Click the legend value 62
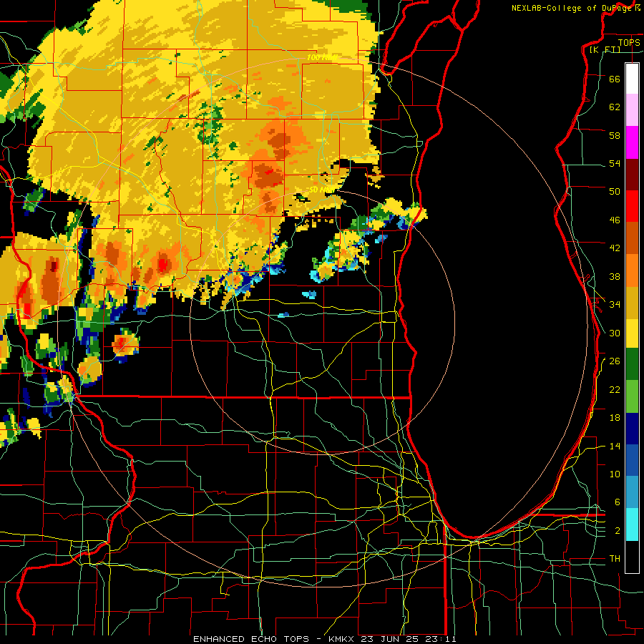The width and height of the screenshot is (644, 644). click(x=615, y=107)
